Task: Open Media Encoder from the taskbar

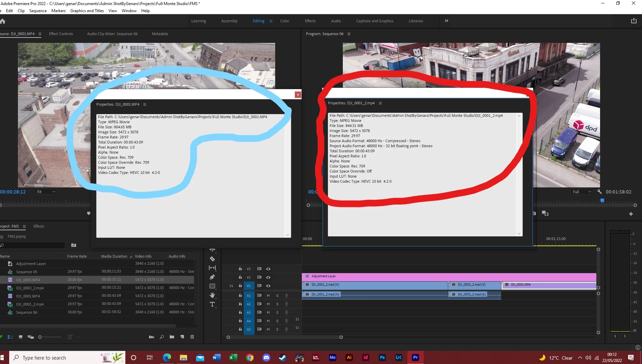Action: pos(333,357)
